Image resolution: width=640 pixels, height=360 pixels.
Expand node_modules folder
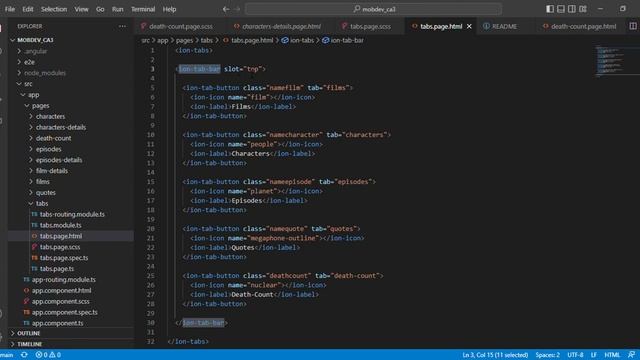[45, 73]
